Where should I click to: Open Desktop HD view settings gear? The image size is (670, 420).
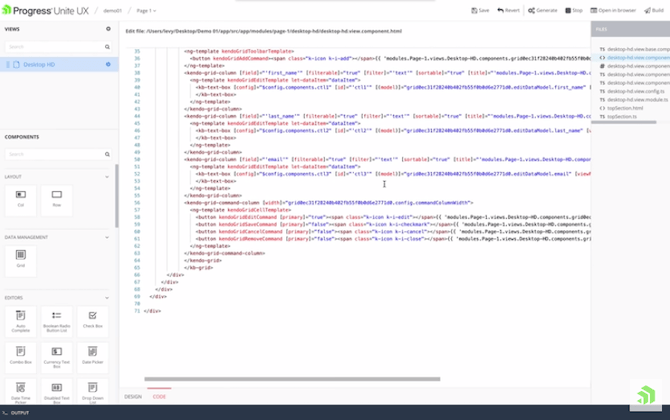click(108, 65)
